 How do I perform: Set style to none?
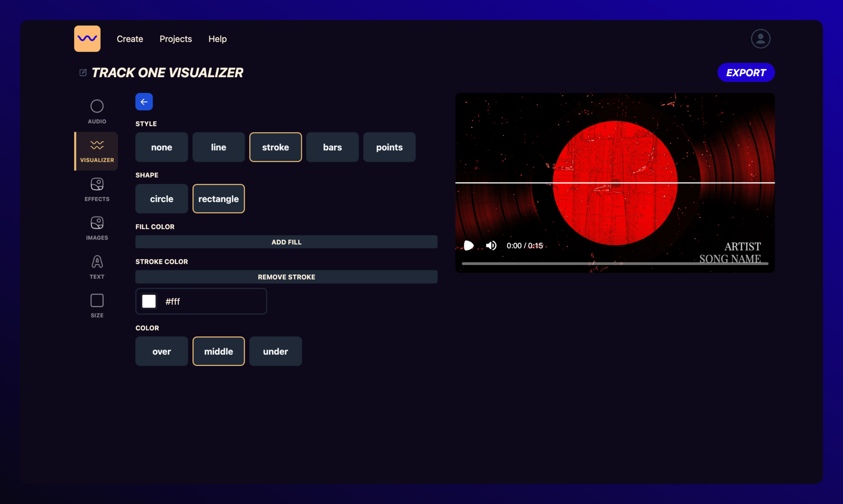[x=162, y=147]
